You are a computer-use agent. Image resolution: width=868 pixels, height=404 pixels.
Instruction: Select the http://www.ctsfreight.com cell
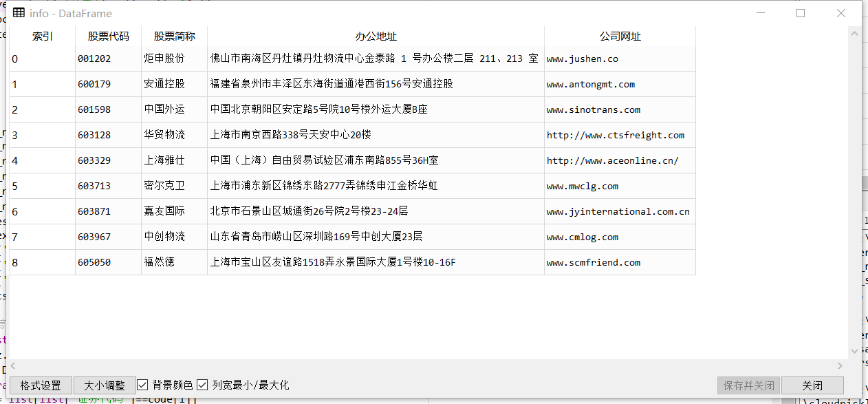coord(620,136)
